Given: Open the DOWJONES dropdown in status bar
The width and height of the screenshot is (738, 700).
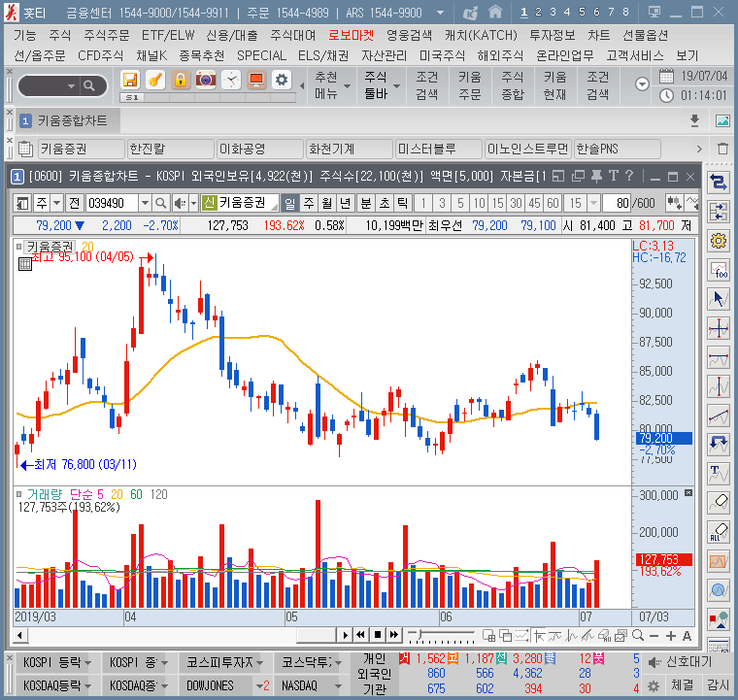Looking at the screenshot, I should pos(259,685).
